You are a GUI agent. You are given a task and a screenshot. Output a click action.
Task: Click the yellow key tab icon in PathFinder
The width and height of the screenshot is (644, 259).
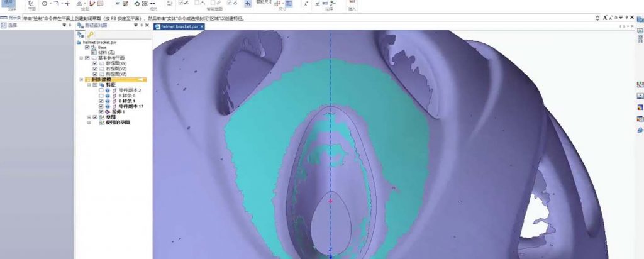point(90,35)
